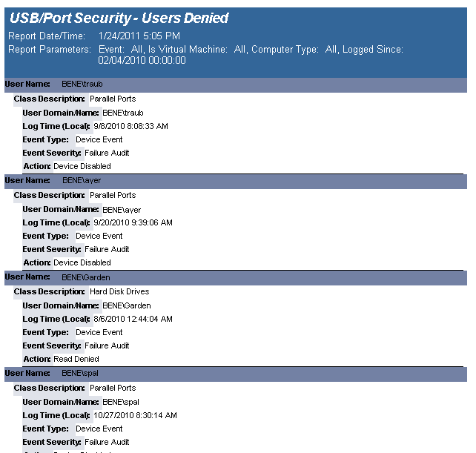The height and width of the screenshot is (453, 476).
Task: Click the 'Hard Disk Drives' class description value
Action: tap(119, 292)
